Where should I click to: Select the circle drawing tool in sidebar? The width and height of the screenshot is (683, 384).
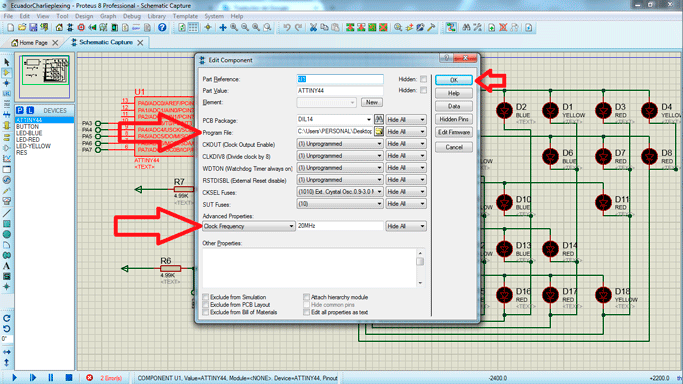coord(7,234)
